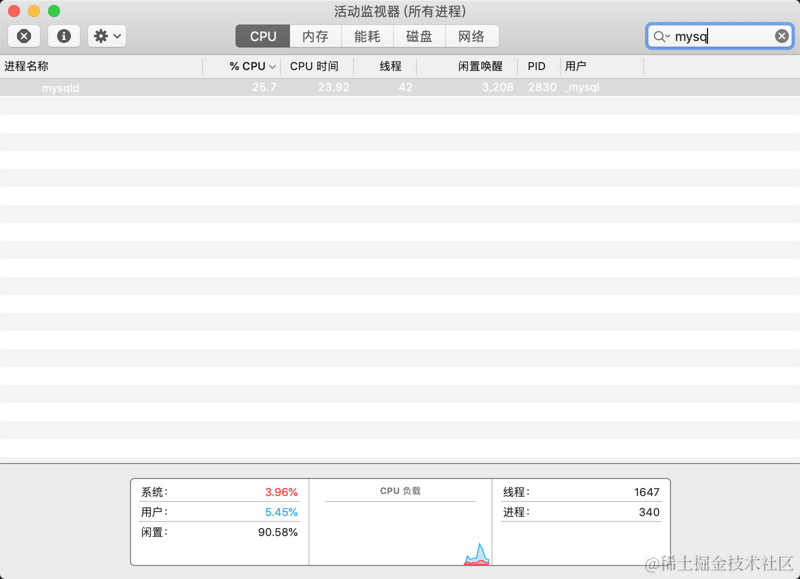Switch to the 网络 (Network) tab
Viewport: 800px width, 579px height.
coord(472,36)
